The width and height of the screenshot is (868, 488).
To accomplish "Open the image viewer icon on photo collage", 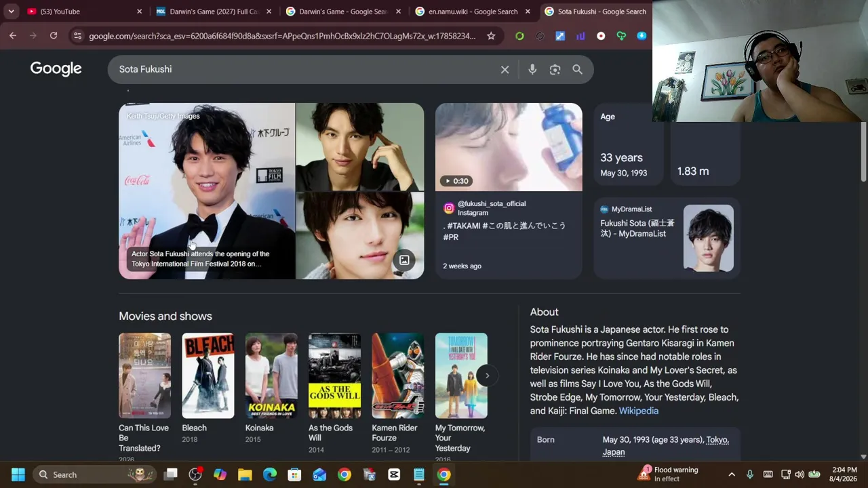I will [403, 260].
